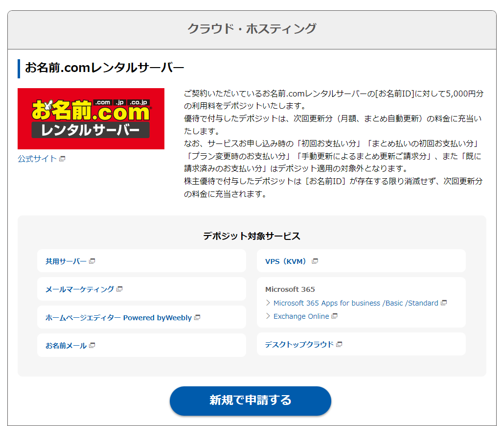504x426 pixels.
Task: Click the お名前.com レンタルサーバー logo image
Action: point(91,118)
